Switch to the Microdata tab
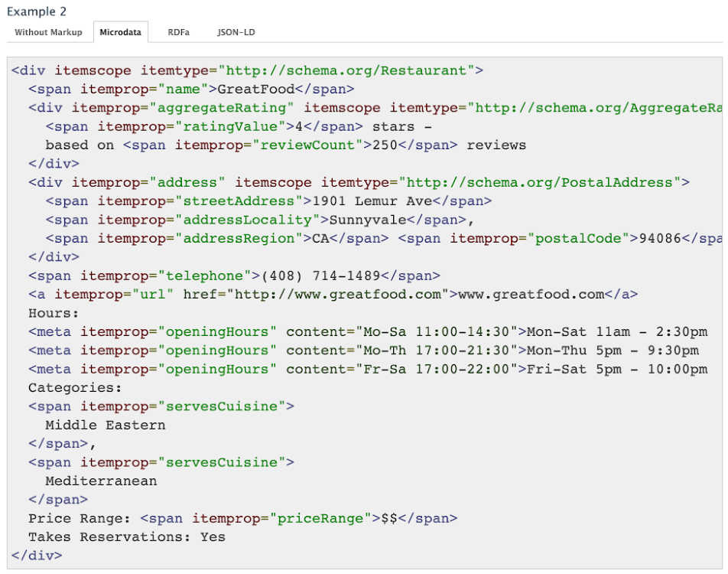The image size is (728, 574). (x=120, y=32)
